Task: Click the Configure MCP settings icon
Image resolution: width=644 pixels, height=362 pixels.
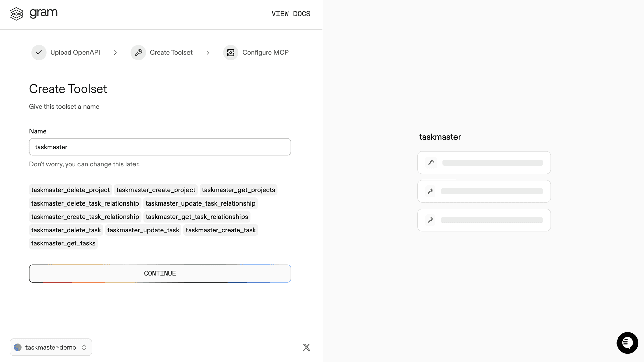Action: tap(231, 53)
